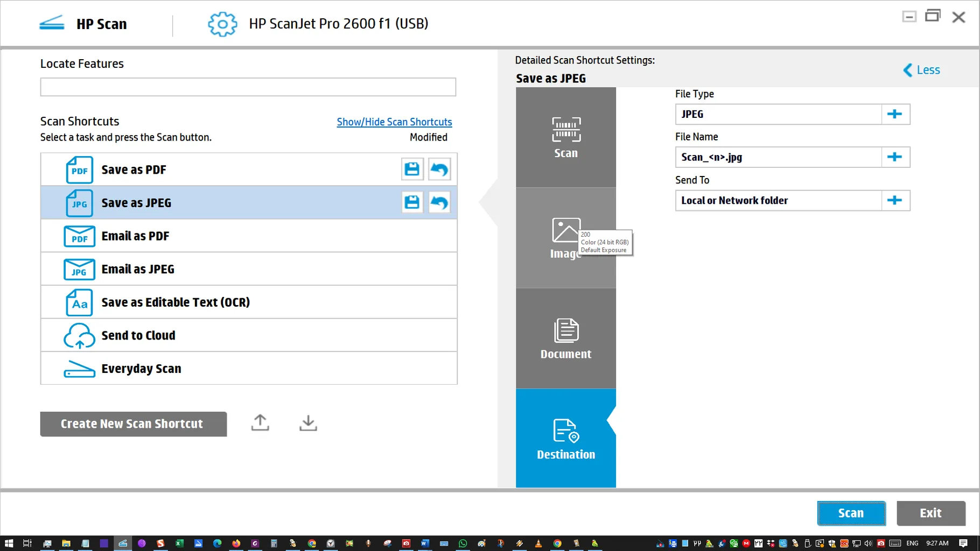Viewport: 980px width, 551px height.
Task: Click the export shortcut upload arrow icon
Action: pos(260,423)
